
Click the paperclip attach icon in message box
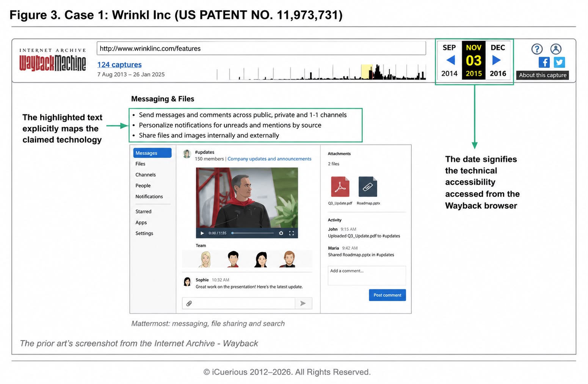click(x=189, y=303)
